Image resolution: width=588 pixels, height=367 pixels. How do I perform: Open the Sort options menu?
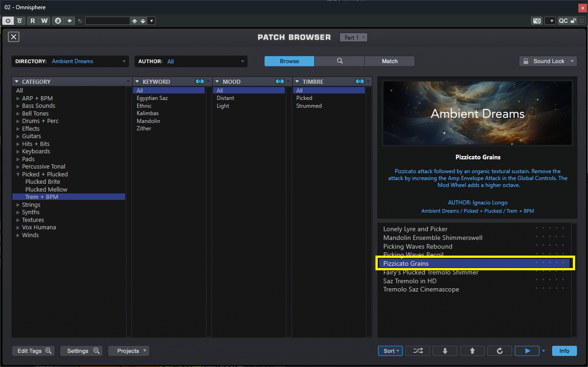pyautogui.click(x=391, y=351)
